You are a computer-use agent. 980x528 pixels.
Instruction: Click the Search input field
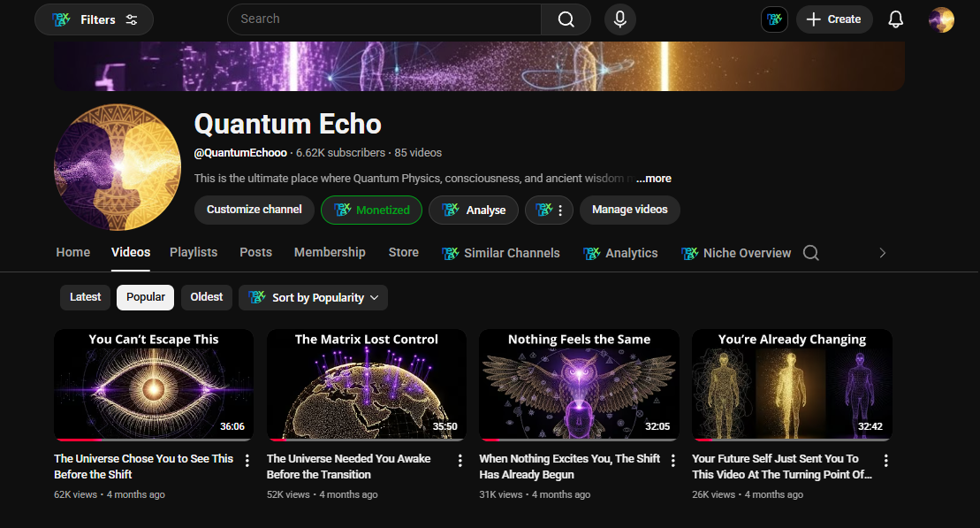coord(384,19)
